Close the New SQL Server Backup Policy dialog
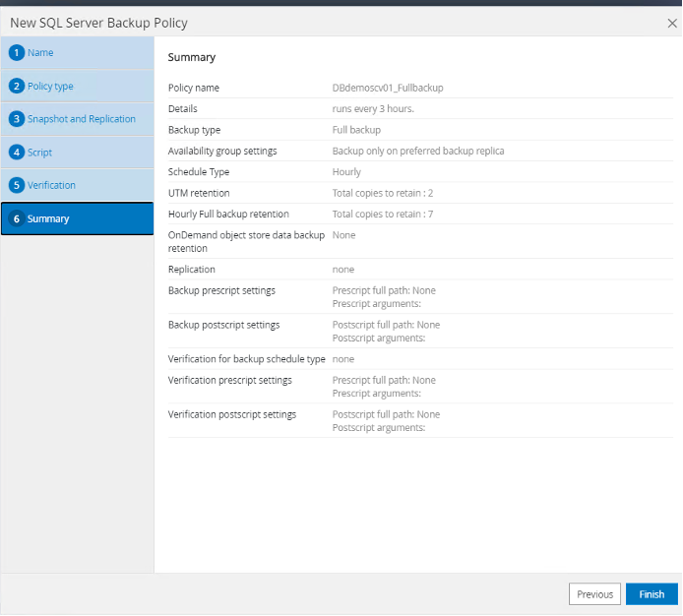The image size is (683, 616). coord(671,23)
